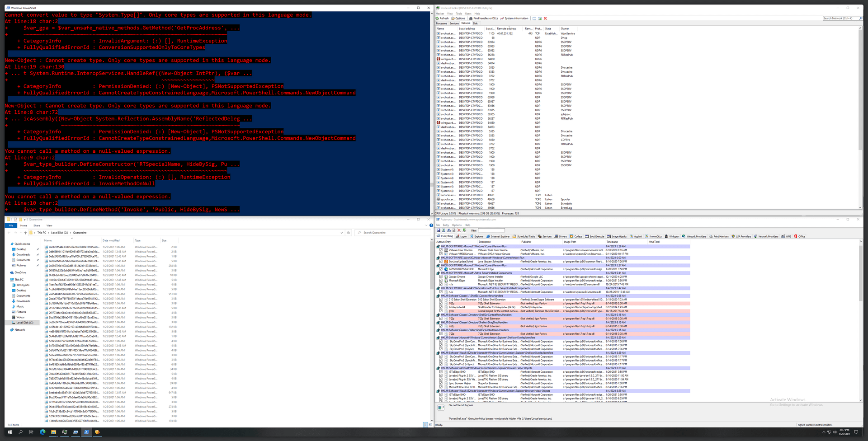The image size is (868, 441).
Task: Click the Autoruns properties icon
Action: click(454, 230)
